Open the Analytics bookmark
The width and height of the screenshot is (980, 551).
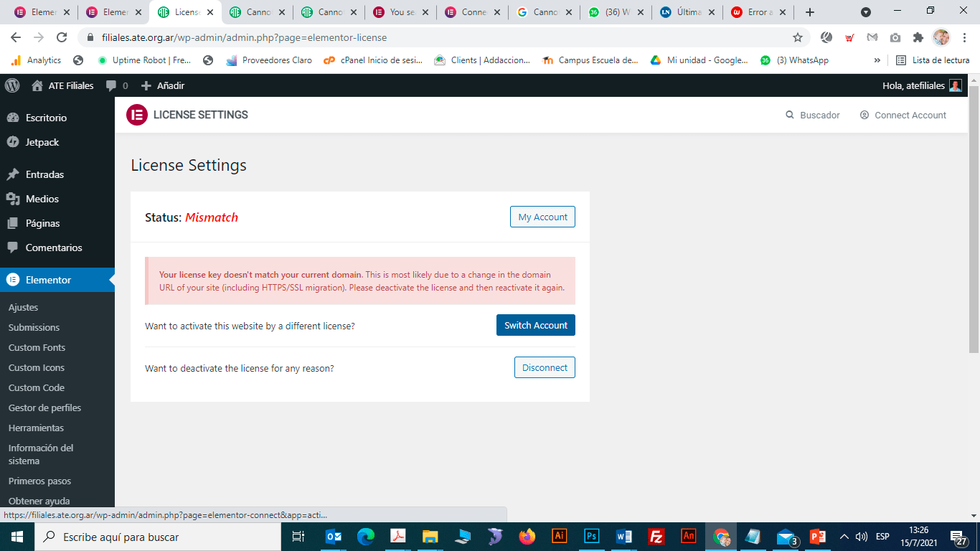click(36, 60)
